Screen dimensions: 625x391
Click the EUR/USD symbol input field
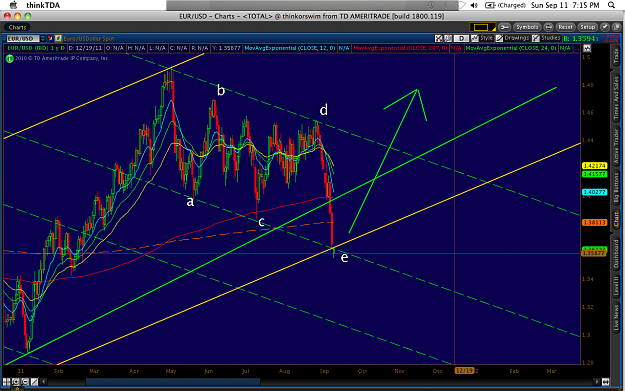point(23,39)
